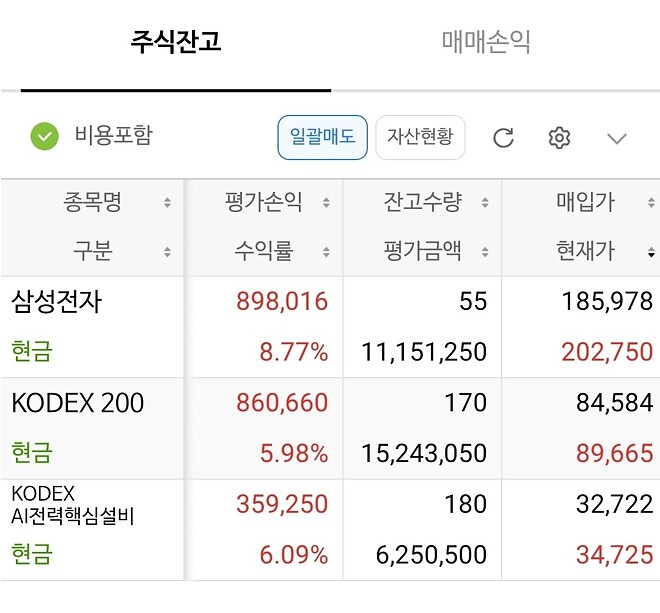Click the 종목명 column header

(x=92, y=202)
